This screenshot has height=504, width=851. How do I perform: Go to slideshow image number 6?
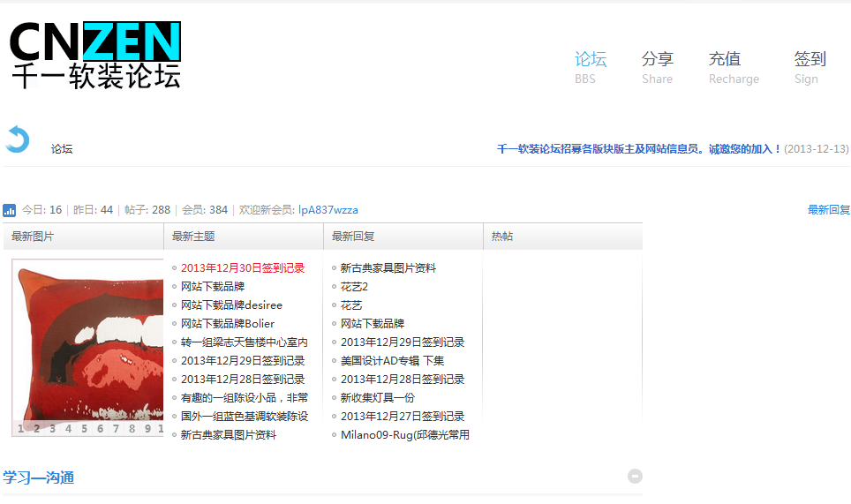click(100, 429)
